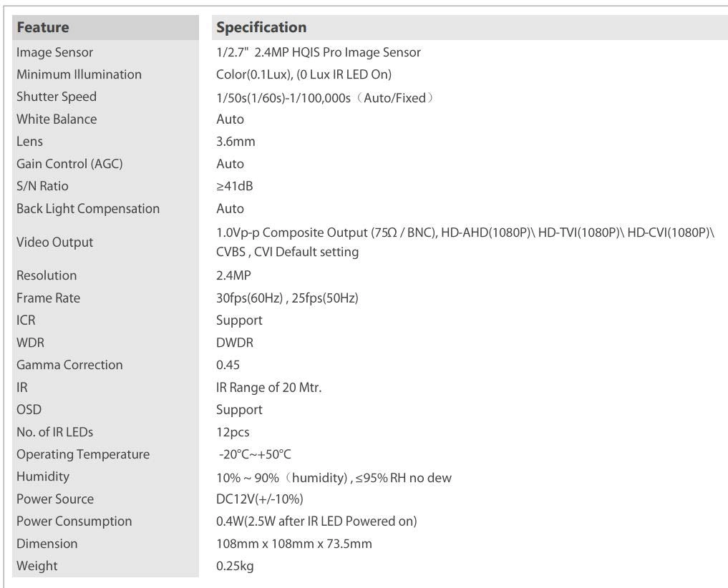Screen dimensions: 728x588
Task: Select the White Balance row label
Action: pyautogui.click(x=57, y=119)
